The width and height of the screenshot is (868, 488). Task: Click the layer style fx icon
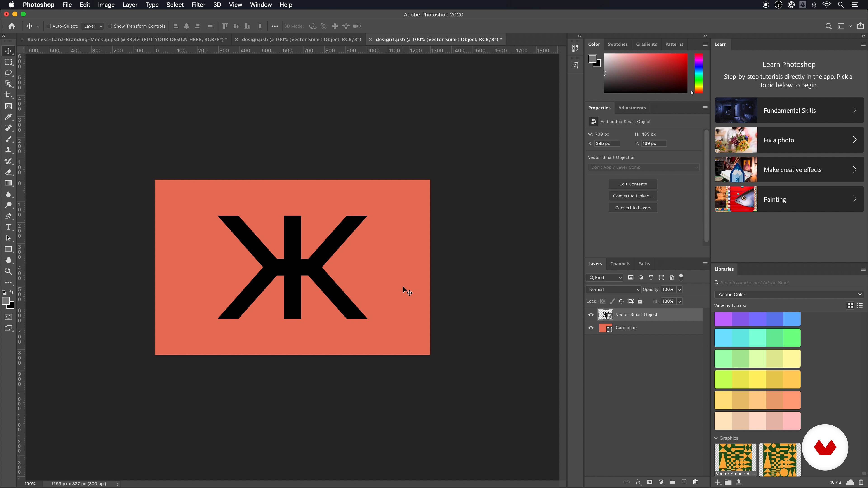(638, 482)
